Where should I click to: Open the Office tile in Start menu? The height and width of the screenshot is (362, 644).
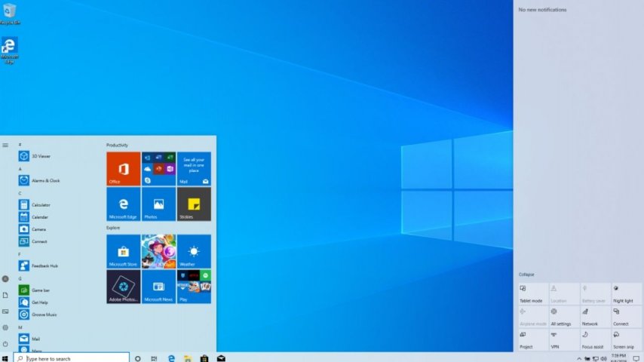pos(123,169)
